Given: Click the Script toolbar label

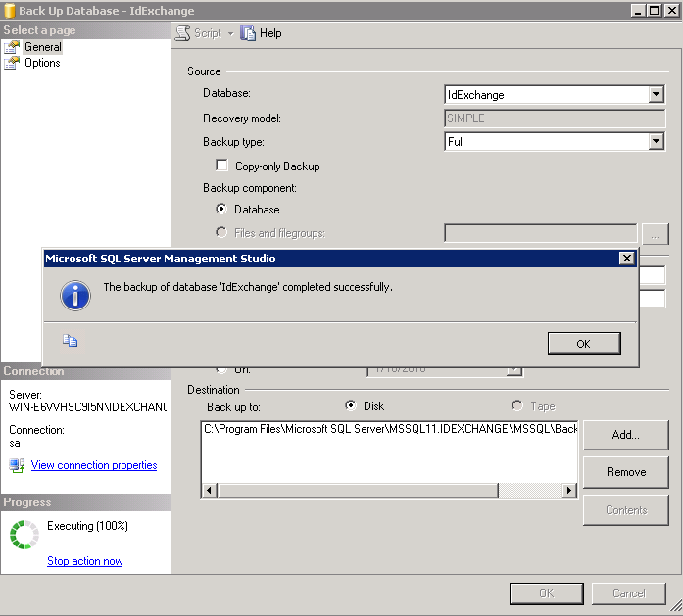Looking at the screenshot, I should pos(208,33).
